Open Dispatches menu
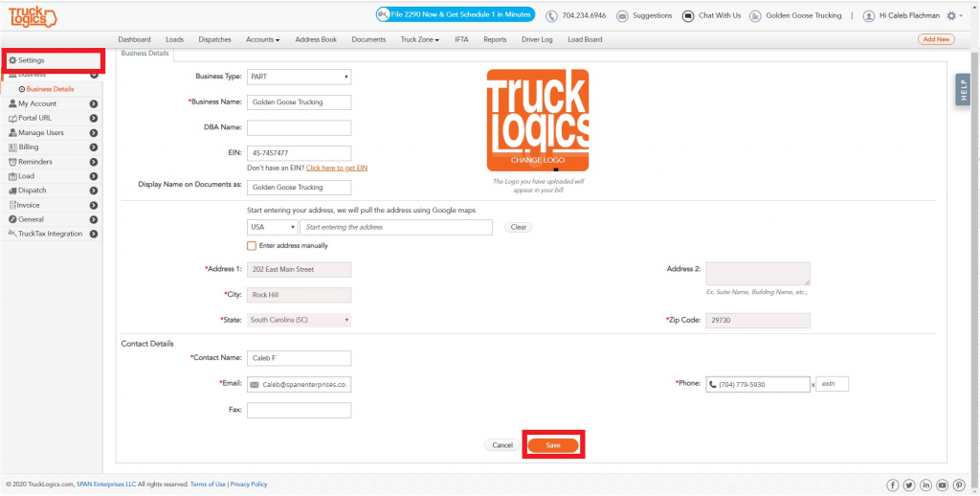 [x=215, y=39]
